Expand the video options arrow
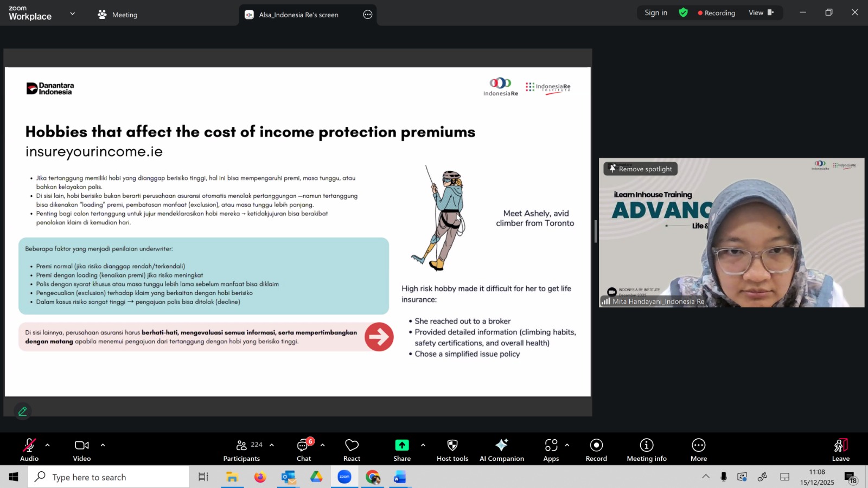Screen dimensions: 868x488 pyautogui.click(x=103, y=445)
